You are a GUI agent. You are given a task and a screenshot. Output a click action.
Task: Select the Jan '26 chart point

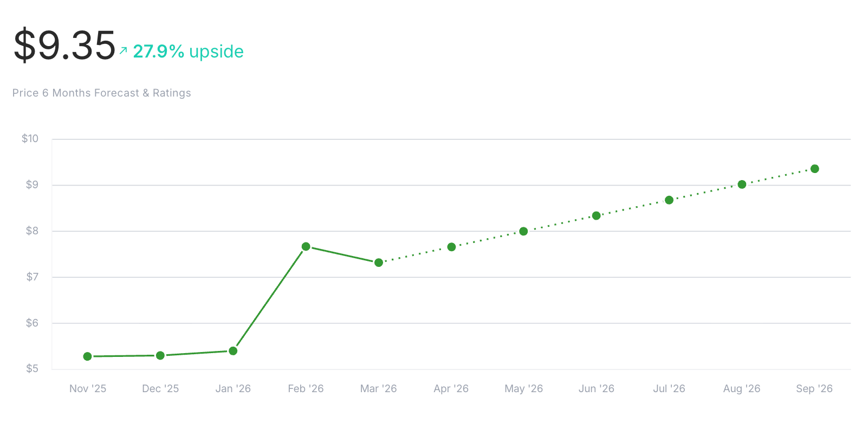tap(233, 351)
